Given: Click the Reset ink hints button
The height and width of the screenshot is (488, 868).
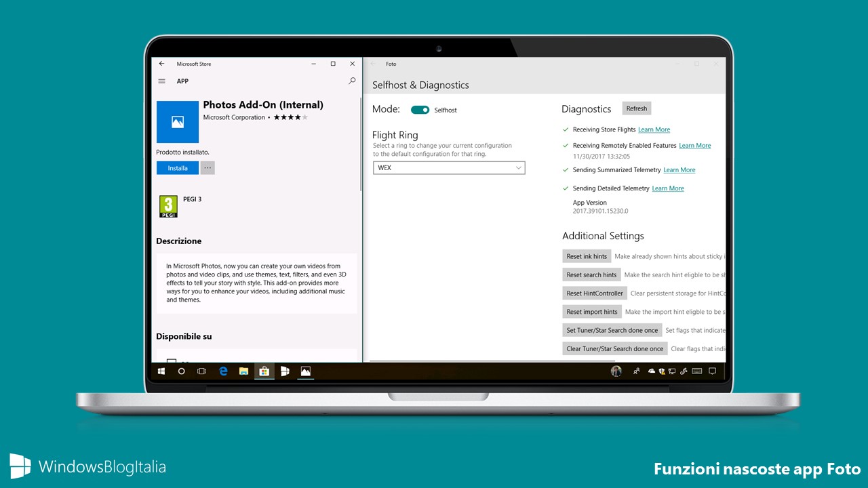Looking at the screenshot, I should click(587, 256).
